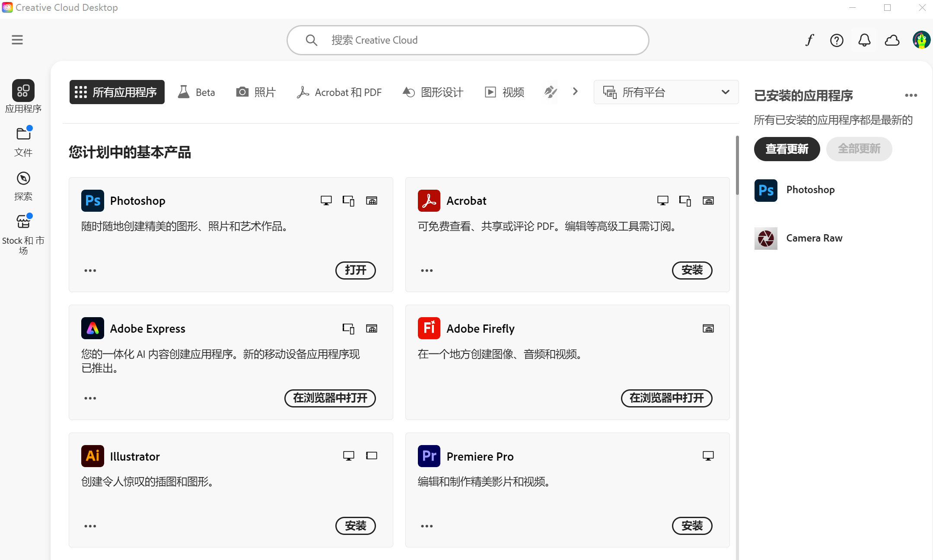The image size is (933, 560).
Task: Click the Premiere Pro app icon
Action: pos(429,456)
